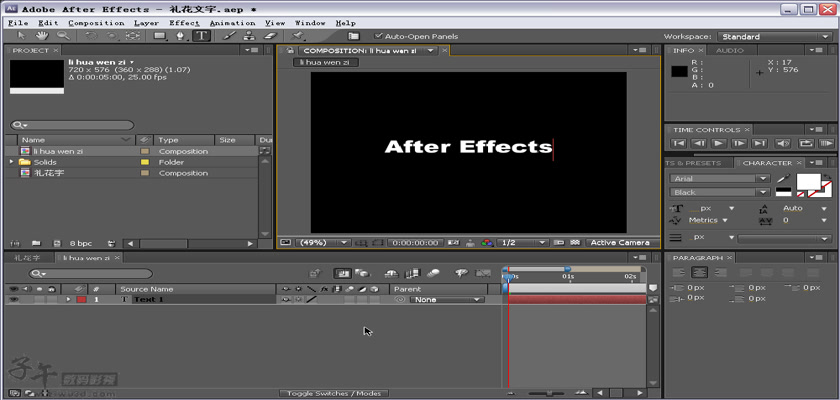Select the Brush tool

(x=229, y=36)
